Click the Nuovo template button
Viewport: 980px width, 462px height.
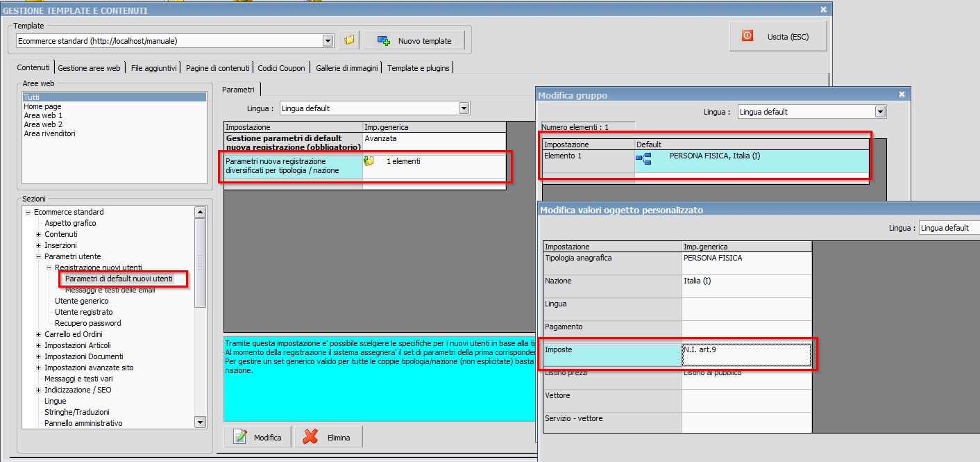coord(414,41)
